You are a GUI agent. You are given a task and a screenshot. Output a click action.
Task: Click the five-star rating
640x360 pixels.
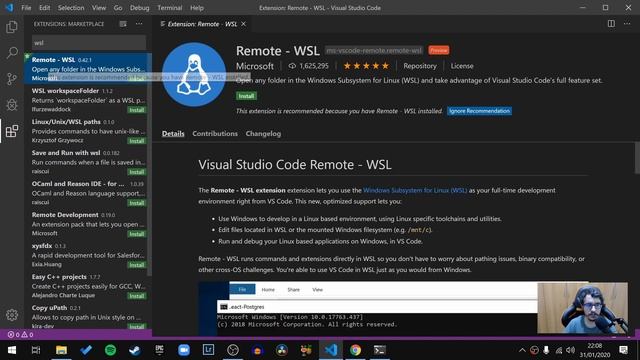(366, 66)
